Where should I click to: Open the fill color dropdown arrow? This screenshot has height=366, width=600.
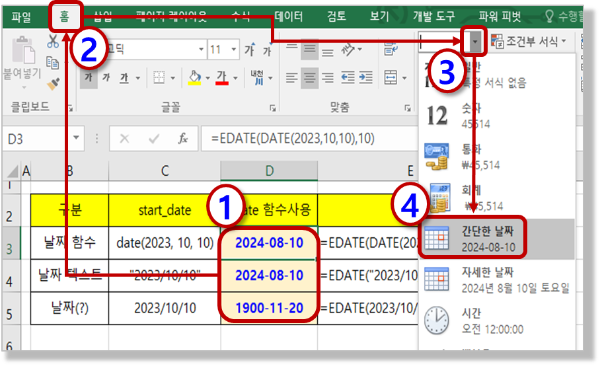[208, 78]
